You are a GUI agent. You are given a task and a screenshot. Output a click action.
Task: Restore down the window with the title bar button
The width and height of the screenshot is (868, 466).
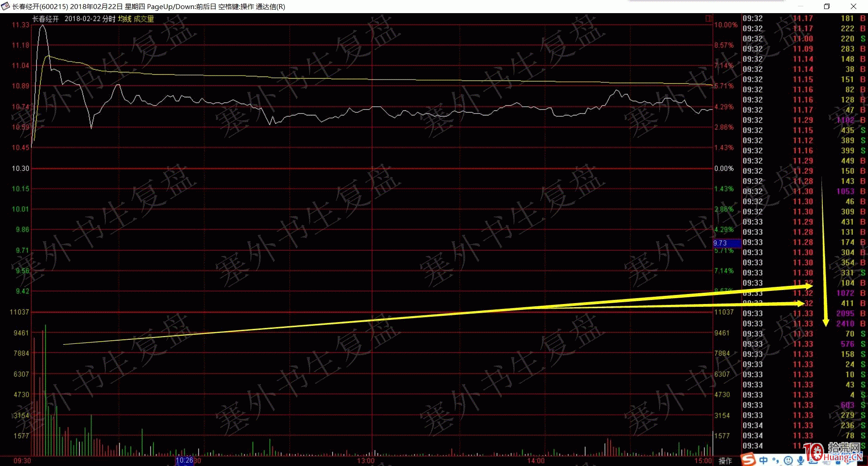coord(827,6)
